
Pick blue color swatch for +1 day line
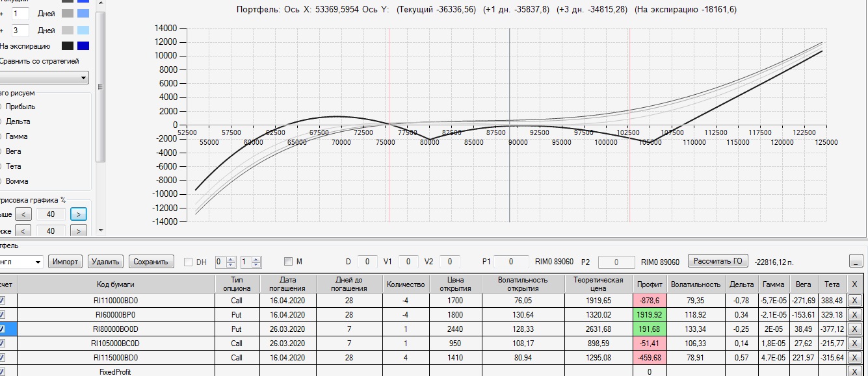83,13
